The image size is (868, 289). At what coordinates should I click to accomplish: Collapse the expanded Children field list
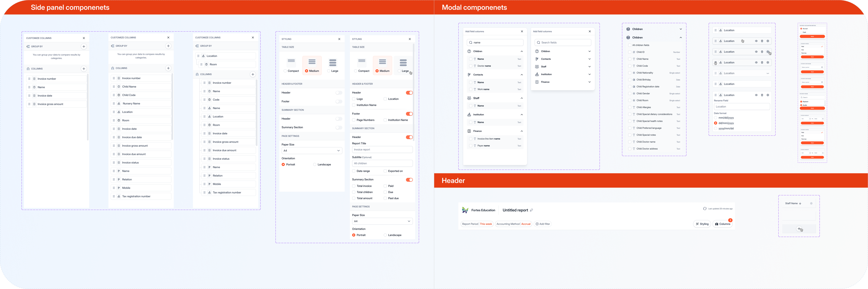(x=681, y=38)
